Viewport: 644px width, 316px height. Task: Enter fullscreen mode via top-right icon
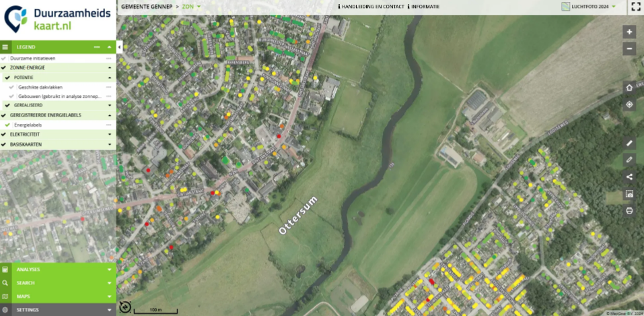pos(635,7)
